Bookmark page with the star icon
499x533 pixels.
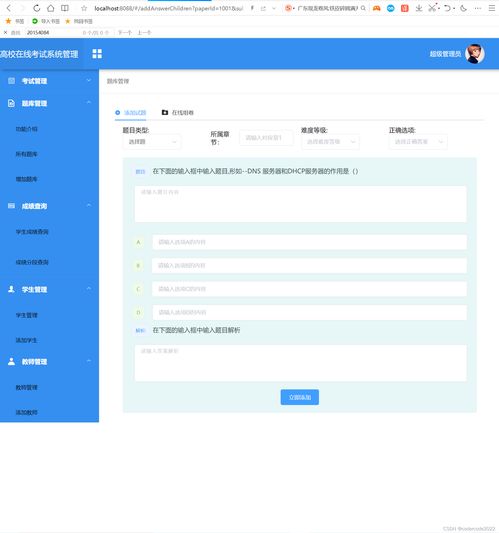pyautogui.click(x=84, y=8)
